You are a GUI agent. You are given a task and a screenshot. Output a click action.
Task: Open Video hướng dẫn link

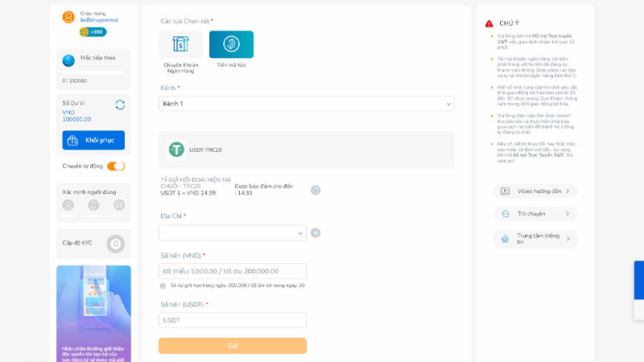click(535, 191)
